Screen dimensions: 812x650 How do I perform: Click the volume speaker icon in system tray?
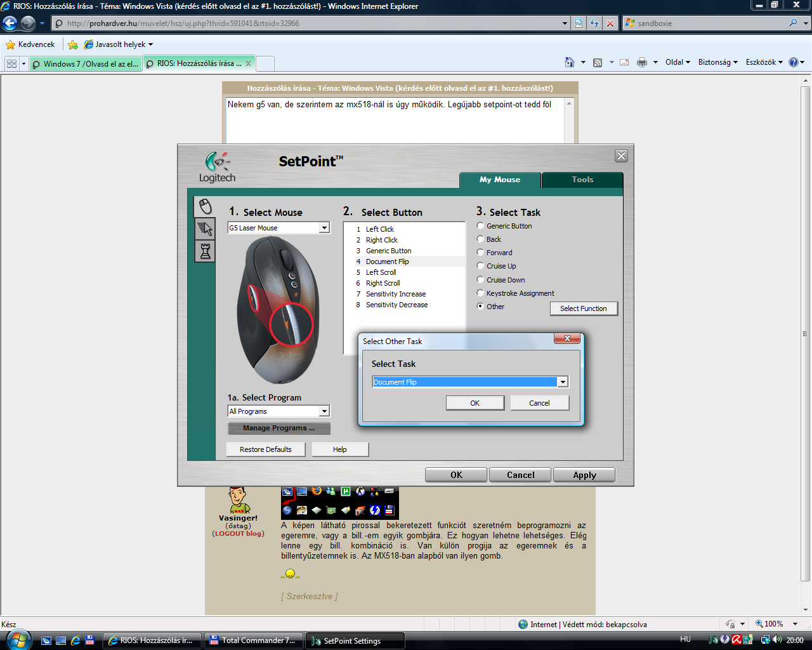pos(777,640)
